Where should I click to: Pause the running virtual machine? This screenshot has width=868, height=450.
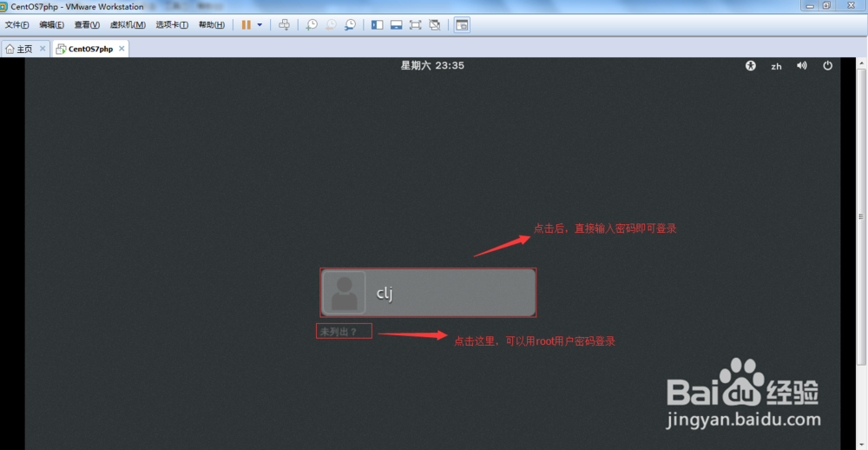pos(247,25)
